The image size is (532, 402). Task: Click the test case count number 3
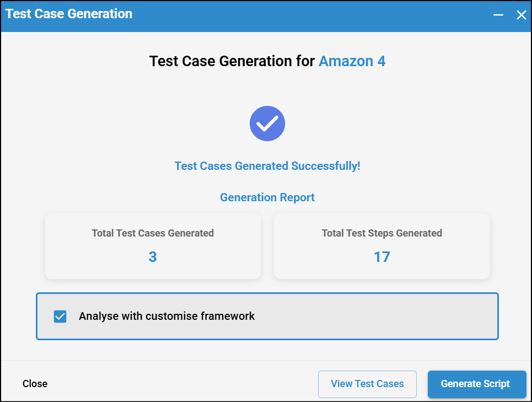click(x=153, y=257)
